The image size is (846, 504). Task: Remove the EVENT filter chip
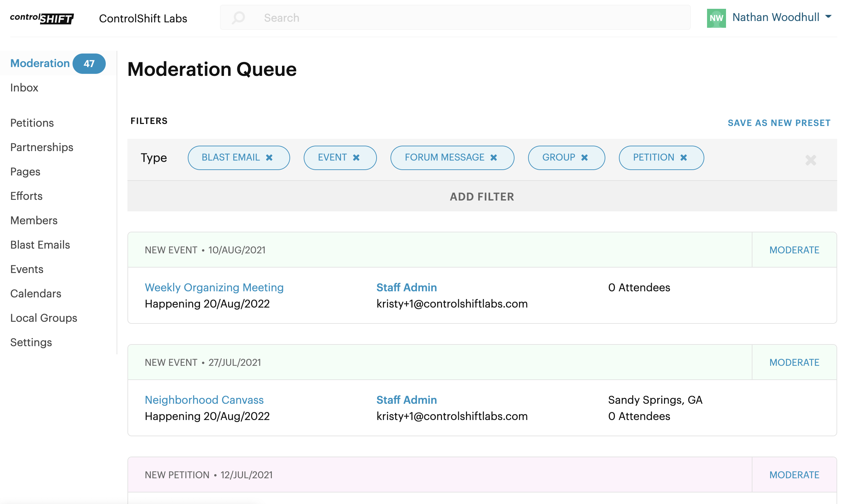point(357,157)
